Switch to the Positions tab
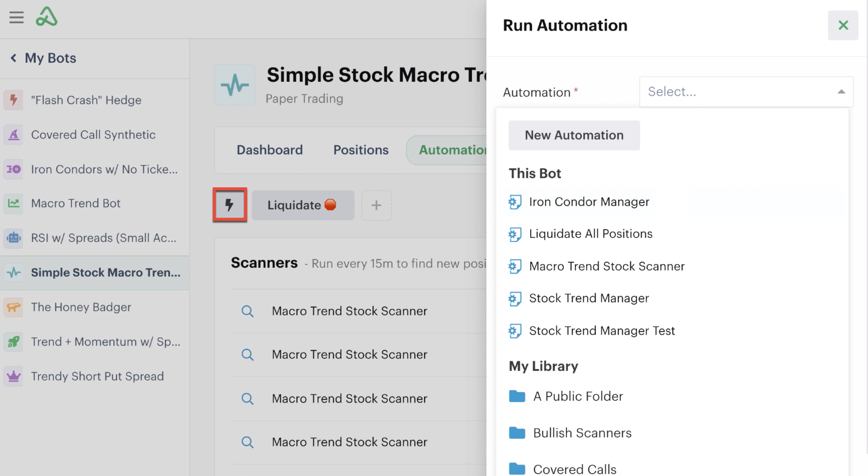Viewport: 868px width, 476px height. (x=361, y=150)
